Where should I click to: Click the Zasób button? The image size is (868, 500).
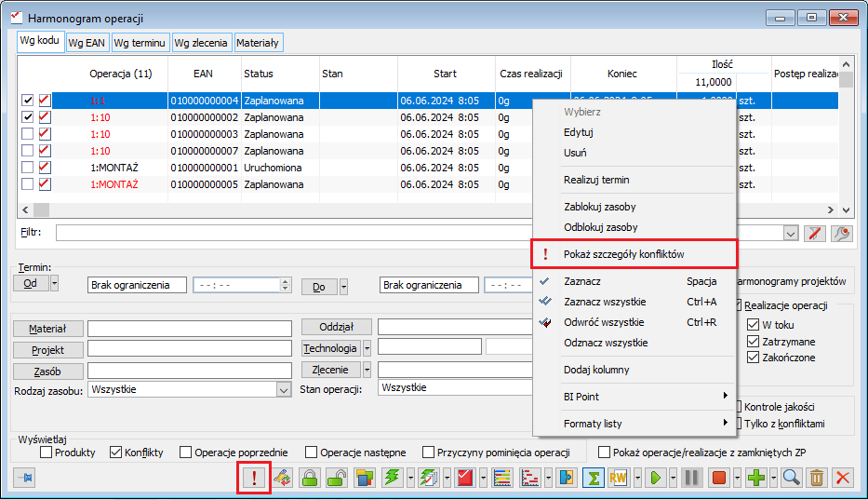(x=48, y=372)
